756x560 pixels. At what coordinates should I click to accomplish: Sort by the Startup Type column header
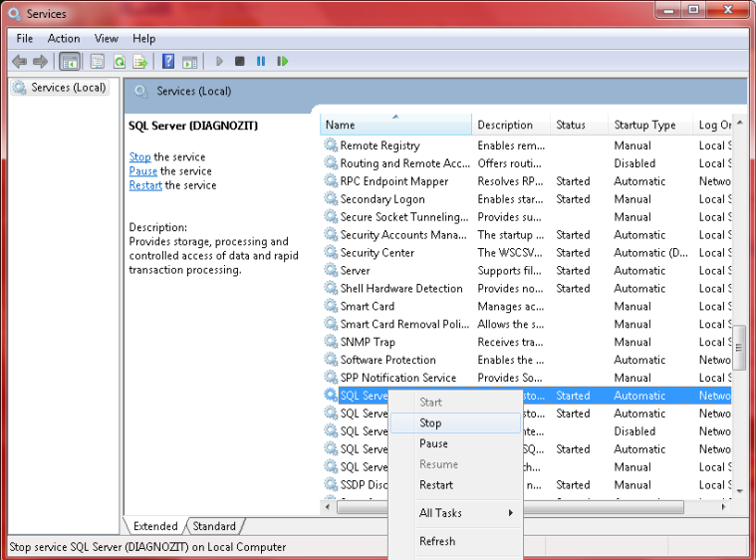point(650,125)
